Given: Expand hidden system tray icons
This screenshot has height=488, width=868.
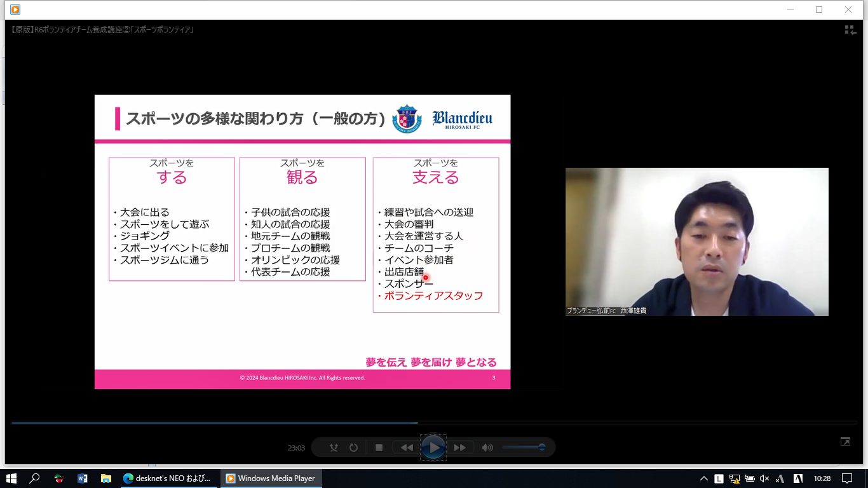Looking at the screenshot, I should coord(703,478).
